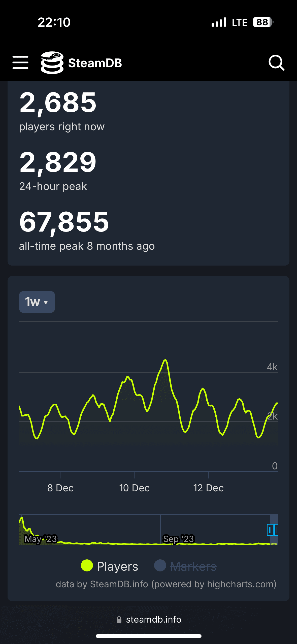Click the green Players legend dot
The width and height of the screenshot is (297, 644).
[87, 565]
